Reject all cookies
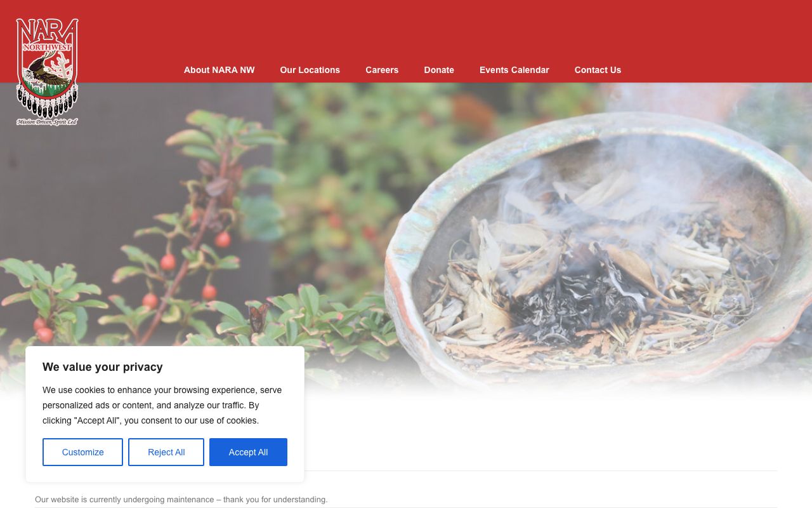The image size is (812, 508). coord(166,452)
